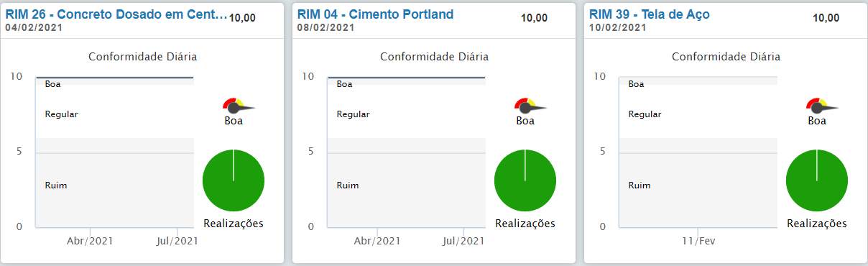Click the 11/Fev axis label in RIM 39

tap(698, 241)
